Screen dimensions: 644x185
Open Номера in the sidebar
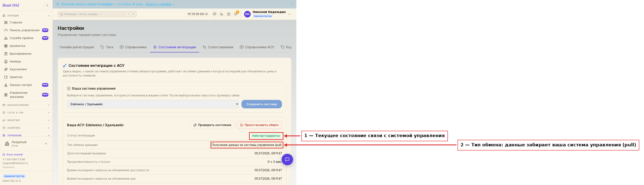[x=26, y=61]
